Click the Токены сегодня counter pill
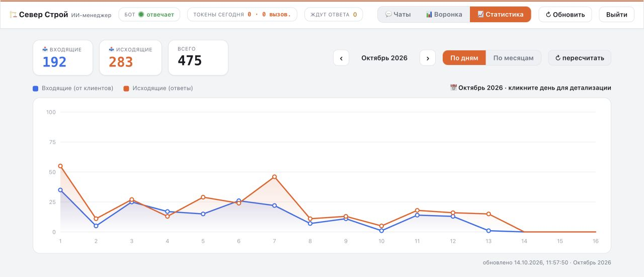This screenshot has height=277, width=644. pyautogui.click(x=242, y=15)
